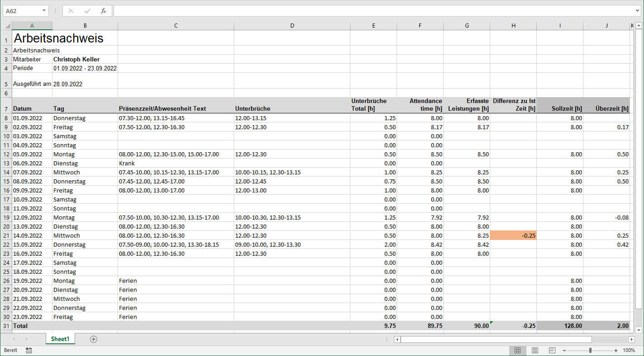Click the zoom out minus icon
This screenshot has width=644, height=356.
click(565, 350)
